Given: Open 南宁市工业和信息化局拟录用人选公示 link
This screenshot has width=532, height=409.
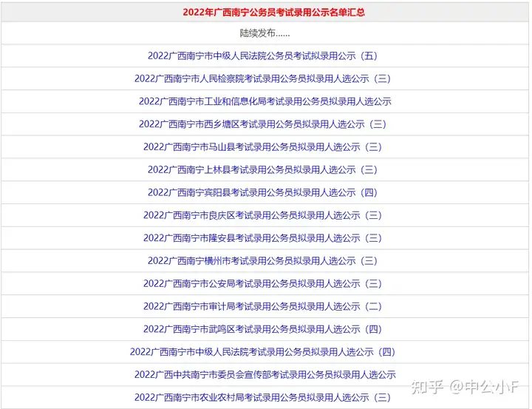Looking at the screenshot, I should click(x=265, y=101).
